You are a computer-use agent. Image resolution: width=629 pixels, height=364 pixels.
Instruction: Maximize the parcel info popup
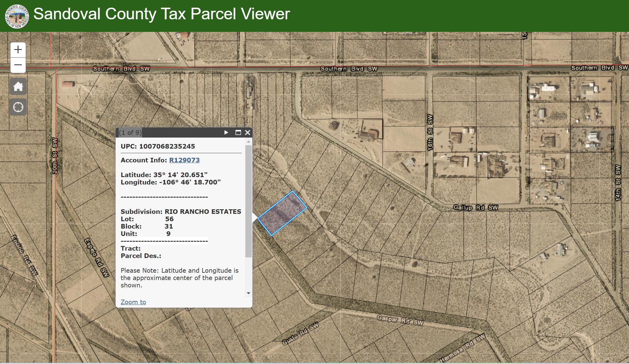pos(238,132)
